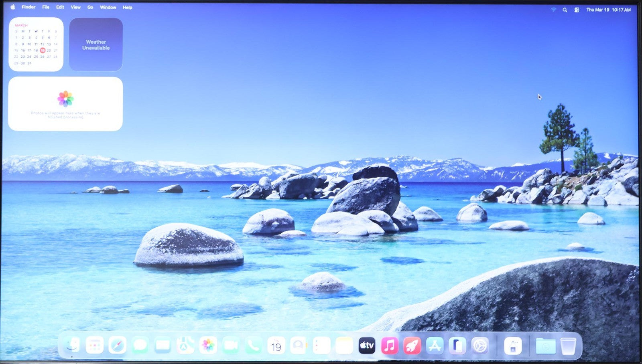
Task: Open the Go menu
Action: (90, 7)
